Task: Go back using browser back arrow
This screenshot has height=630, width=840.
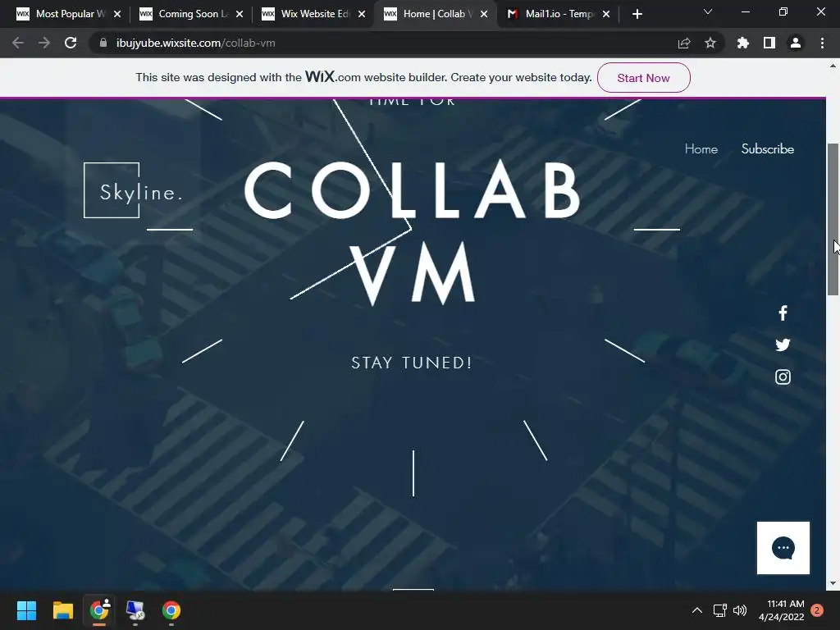Action: pos(18,43)
